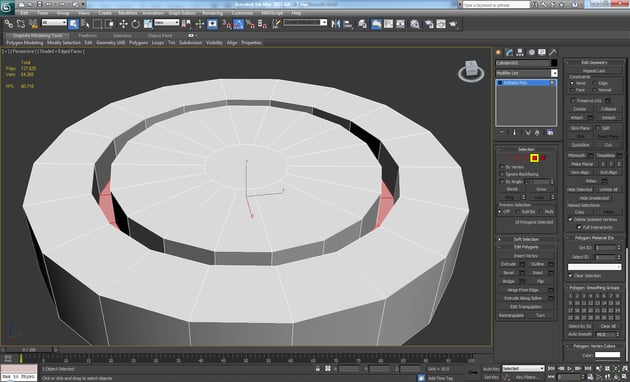
Task: Open the Material Editor icon
Action: 415,24
